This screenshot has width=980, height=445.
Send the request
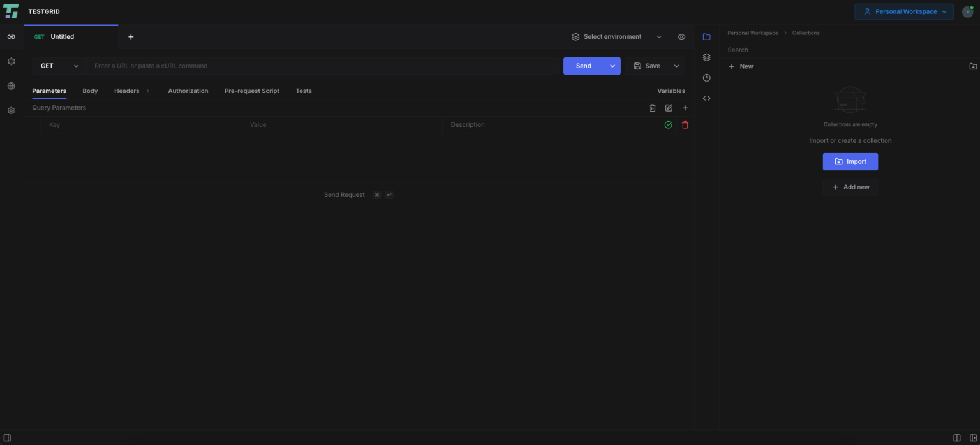point(583,66)
